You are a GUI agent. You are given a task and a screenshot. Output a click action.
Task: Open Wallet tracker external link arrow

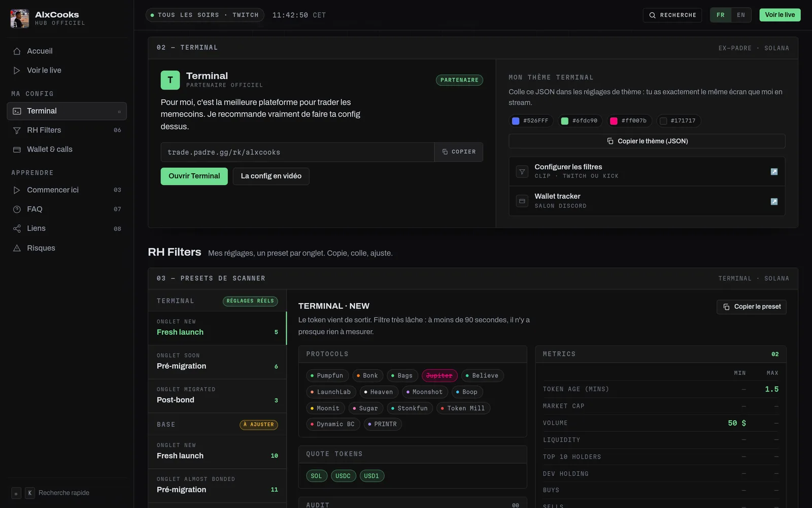(x=774, y=202)
